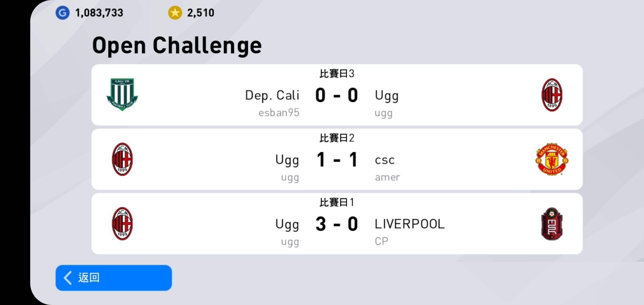This screenshot has height=305, width=644.
Task: Click the LIVERPOOL team dark red crest
Action: pyautogui.click(x=552, y=224)
